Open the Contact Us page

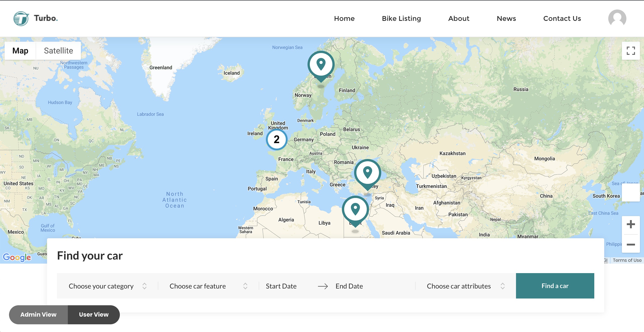point(562,19)
